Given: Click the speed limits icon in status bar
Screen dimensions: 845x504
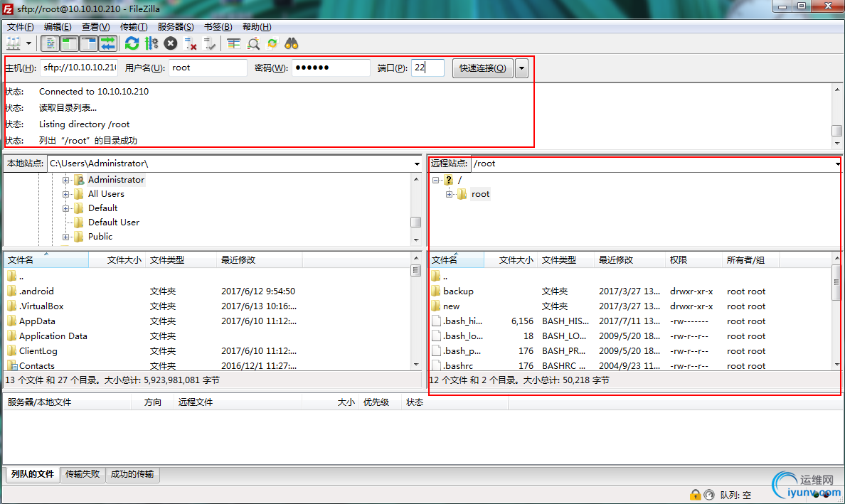Looking at the screenshot, I should (709, 494).
